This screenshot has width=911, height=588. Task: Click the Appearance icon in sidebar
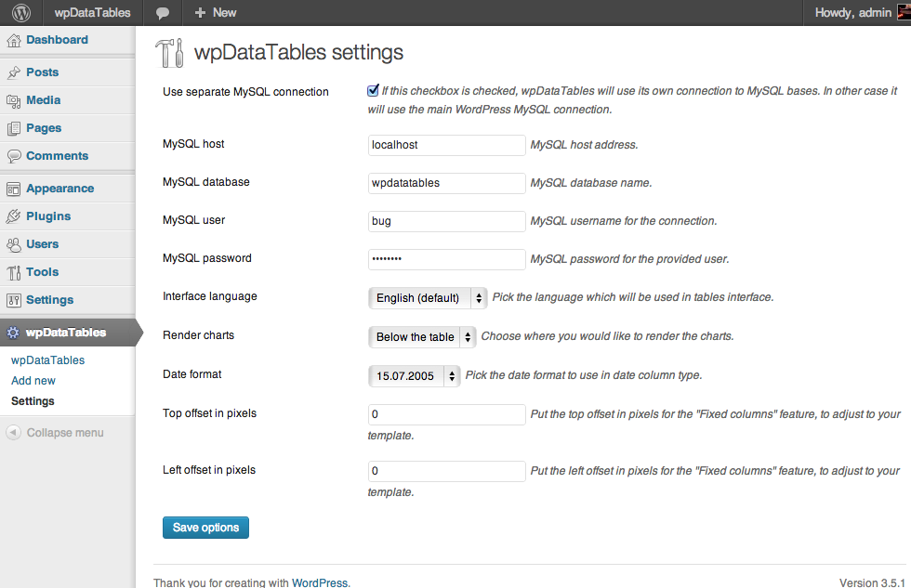(x=13, y=189)
